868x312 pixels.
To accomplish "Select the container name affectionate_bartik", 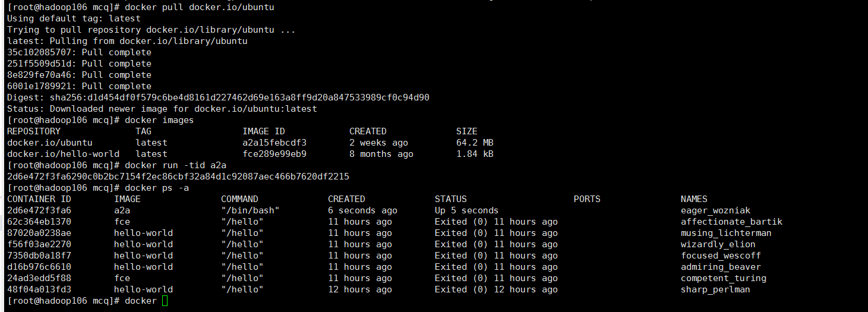I will [x=731, y=222].
